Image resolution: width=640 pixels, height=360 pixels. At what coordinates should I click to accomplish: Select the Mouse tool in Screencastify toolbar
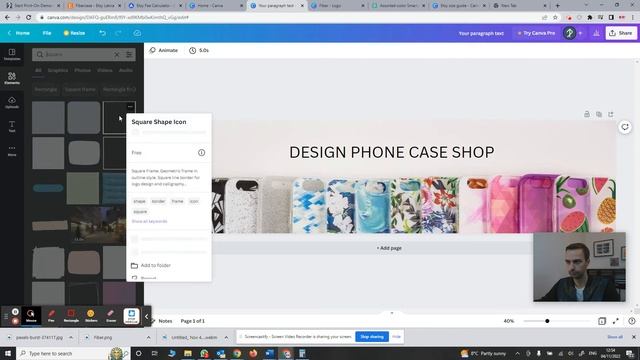coord(31,316)
